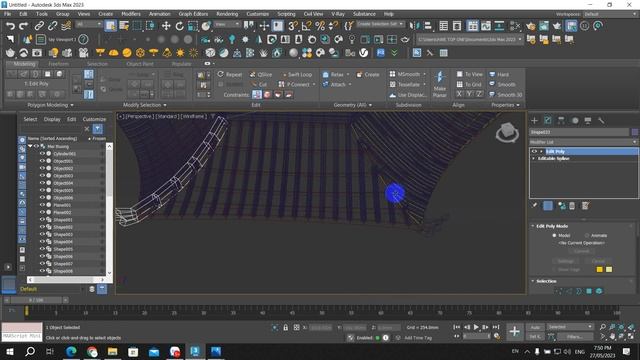The width and height of the screenshot is (640, 360).
Task: Click the sun light icon in toolbar
Action: pos(180,53)
